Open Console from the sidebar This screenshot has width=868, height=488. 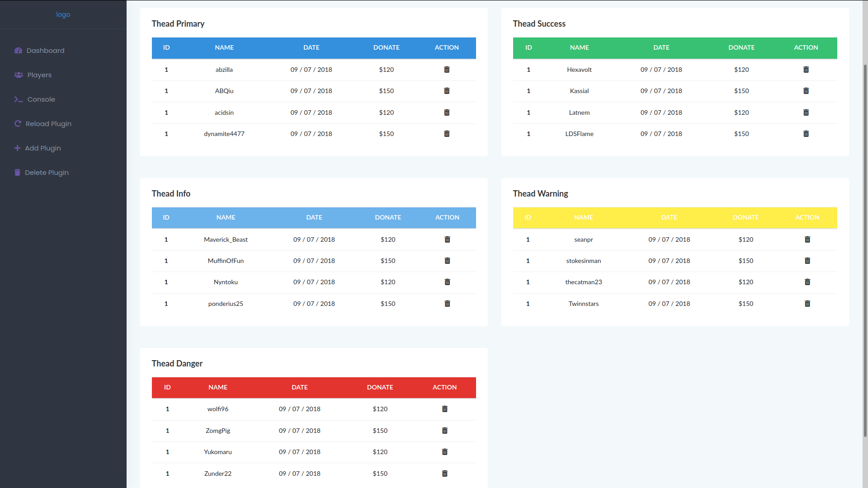41,99
